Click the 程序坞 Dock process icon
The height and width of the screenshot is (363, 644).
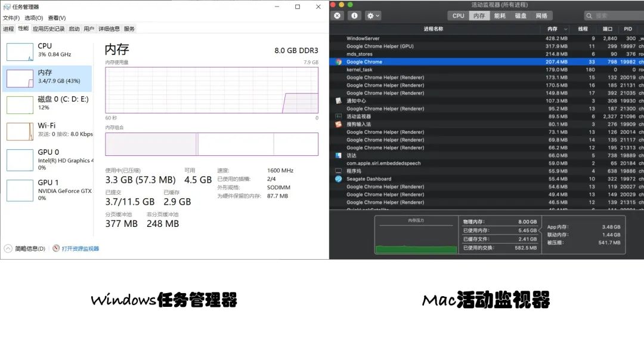pos(339,171)
